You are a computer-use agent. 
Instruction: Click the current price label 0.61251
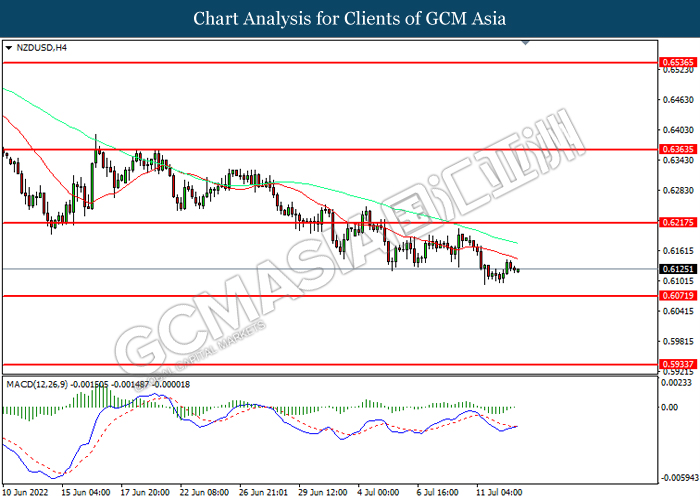[677, 269]
